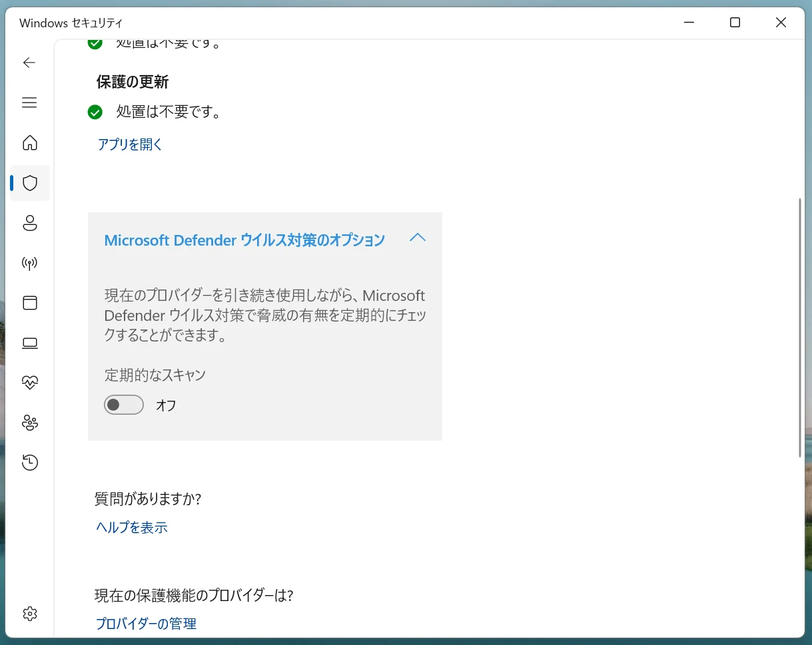Viewport: 812px width, 645px height.
Task: Open App & browser control icon
Action: pos(30,303)
